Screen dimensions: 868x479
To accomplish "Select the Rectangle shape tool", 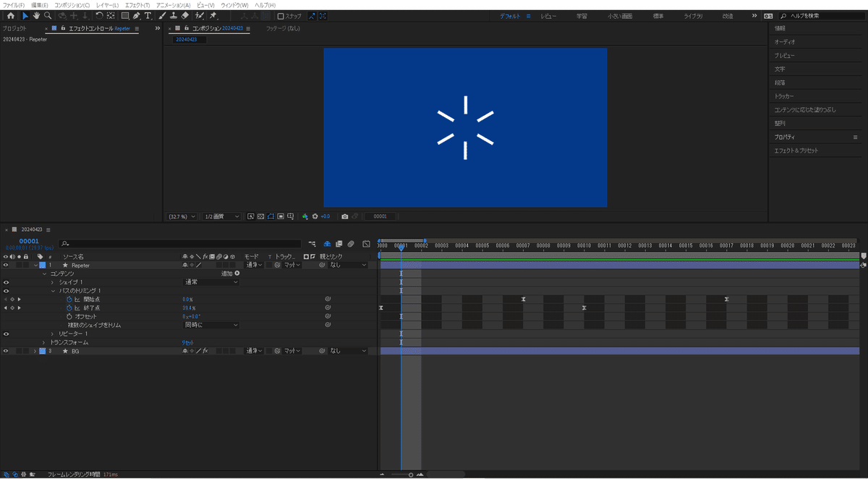I will (125, 15).
